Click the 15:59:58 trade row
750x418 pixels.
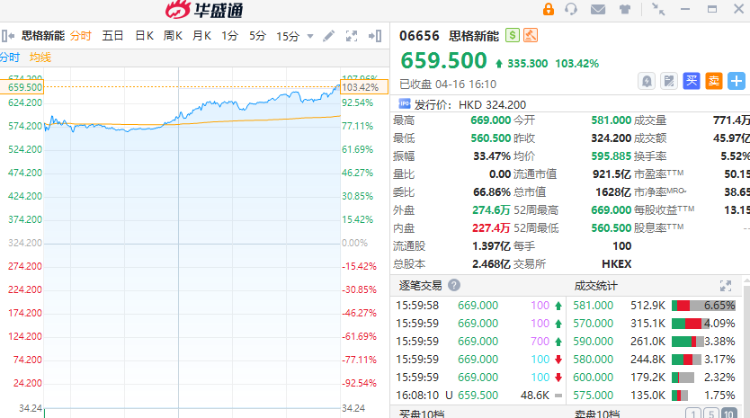480,305
